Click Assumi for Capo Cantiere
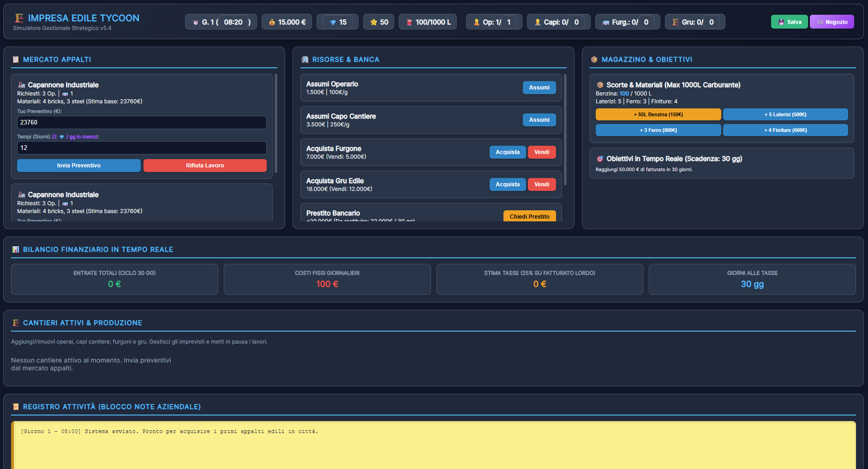The height and width of the screenshot is (469, 868). [x=539, y=120]
